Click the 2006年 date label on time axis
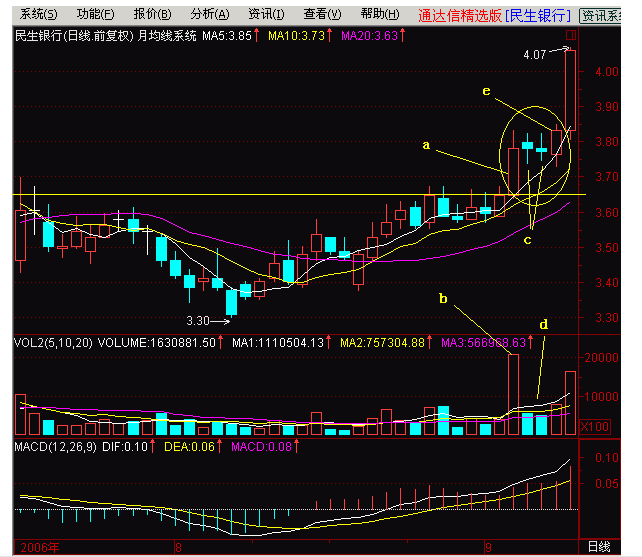Viewport: 642px width, 557px height. [x=40, y=547]
